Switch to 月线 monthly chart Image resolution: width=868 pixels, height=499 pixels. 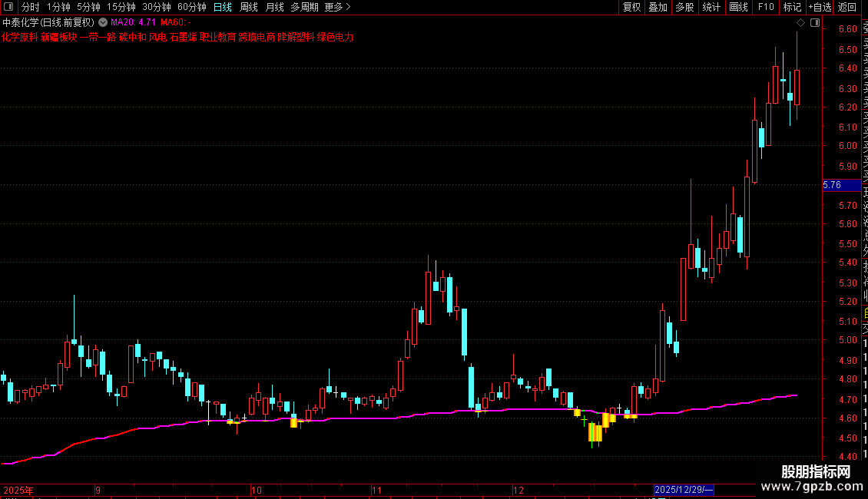[x=274, y=7]
